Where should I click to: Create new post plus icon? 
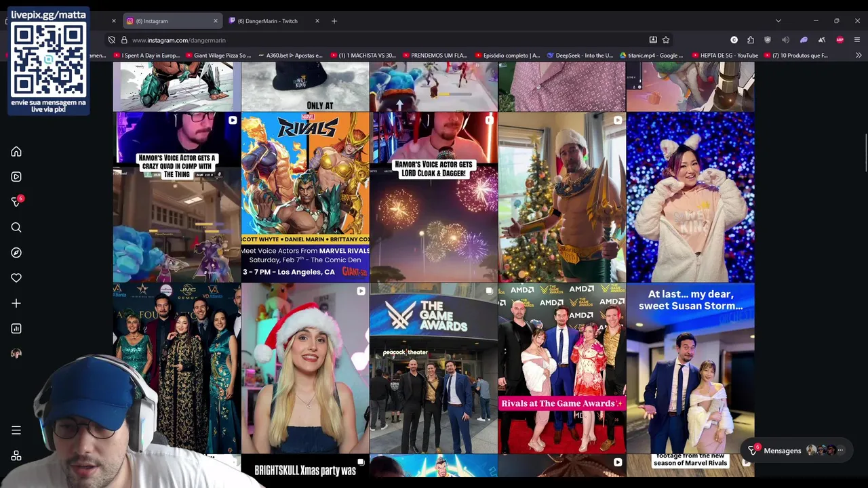tap(16, 304)
